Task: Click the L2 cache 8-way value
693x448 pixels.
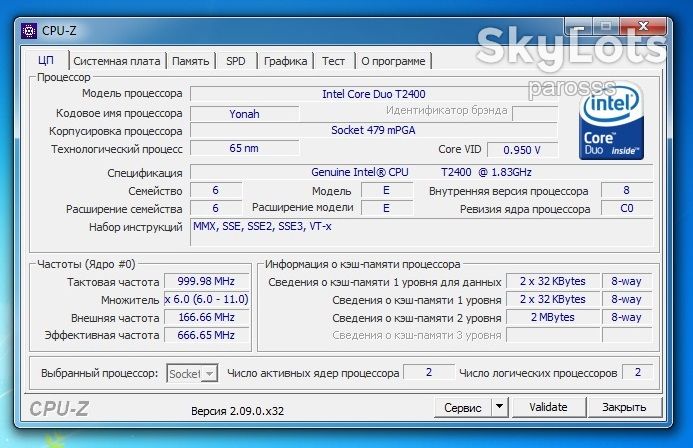Action: pyautogui.click(x=627, y=317)
